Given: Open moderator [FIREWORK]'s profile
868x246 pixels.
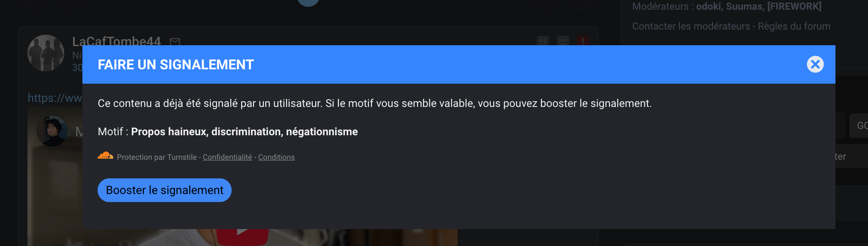Looking at the screenshot, I should click(794, 6).
